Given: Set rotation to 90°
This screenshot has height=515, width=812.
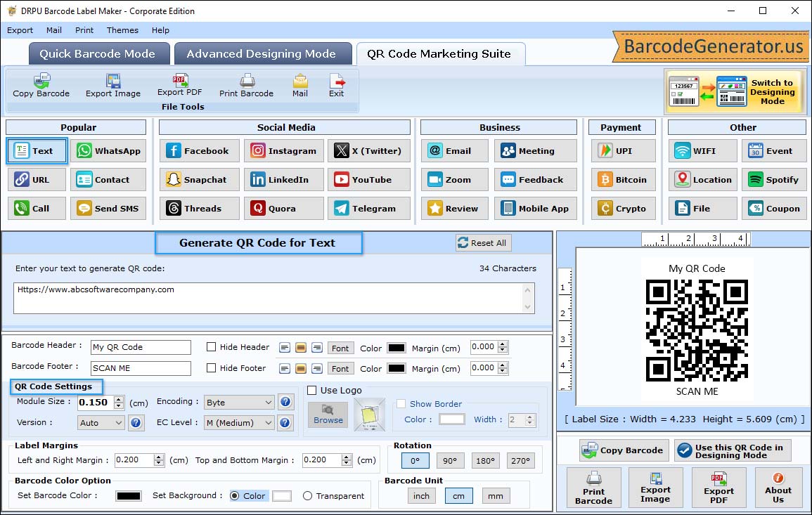Looking at the screenshot, I should 450,461.
